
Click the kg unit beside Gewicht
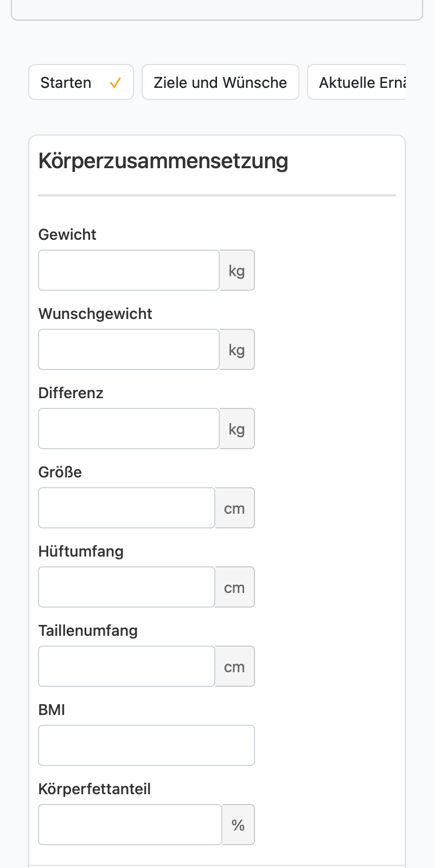(237, 270)
